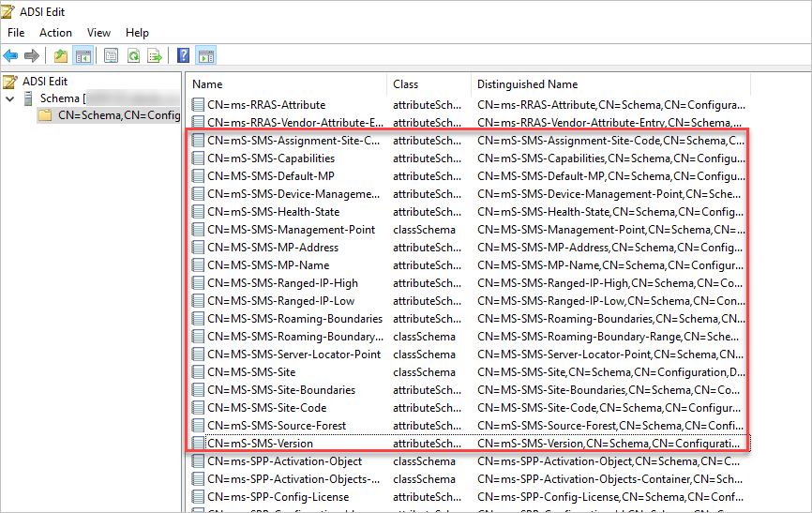Open Help via the blue question icon
812x513 pixels.
pos(184,55)
